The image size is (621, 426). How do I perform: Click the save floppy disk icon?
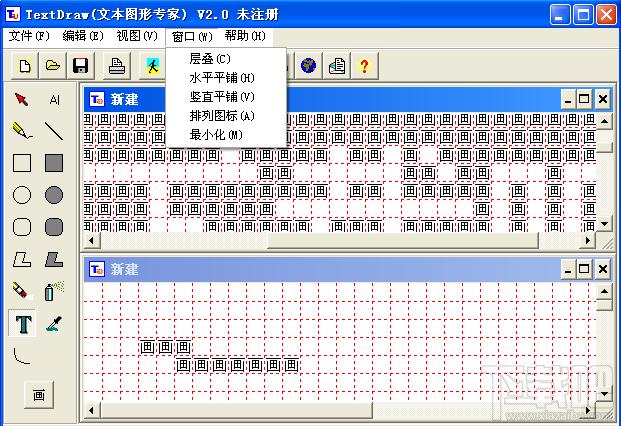point(80,67)
